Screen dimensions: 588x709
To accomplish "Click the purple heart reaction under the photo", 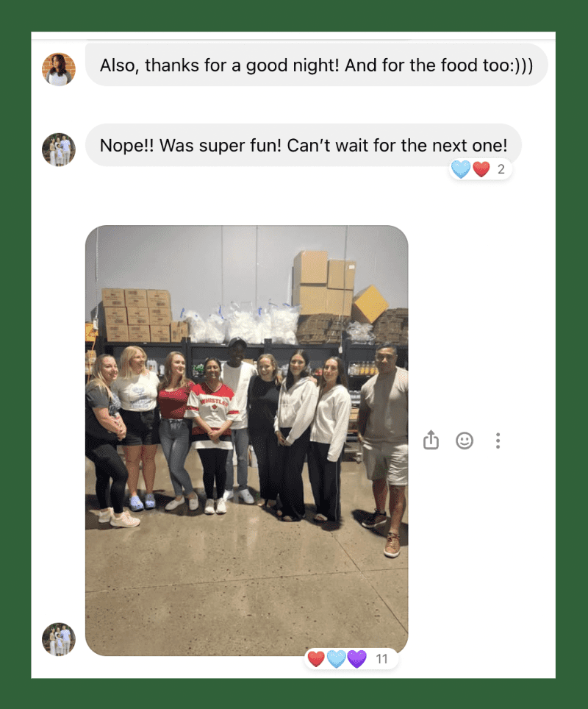I will coord(356,658).
